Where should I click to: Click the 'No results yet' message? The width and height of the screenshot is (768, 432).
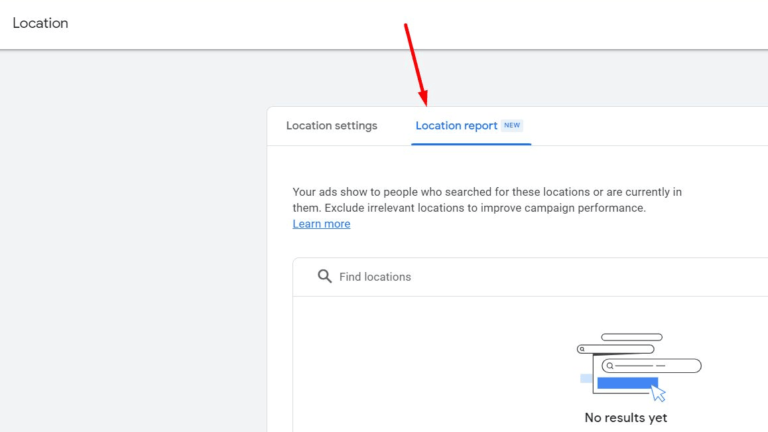point(625,418)
